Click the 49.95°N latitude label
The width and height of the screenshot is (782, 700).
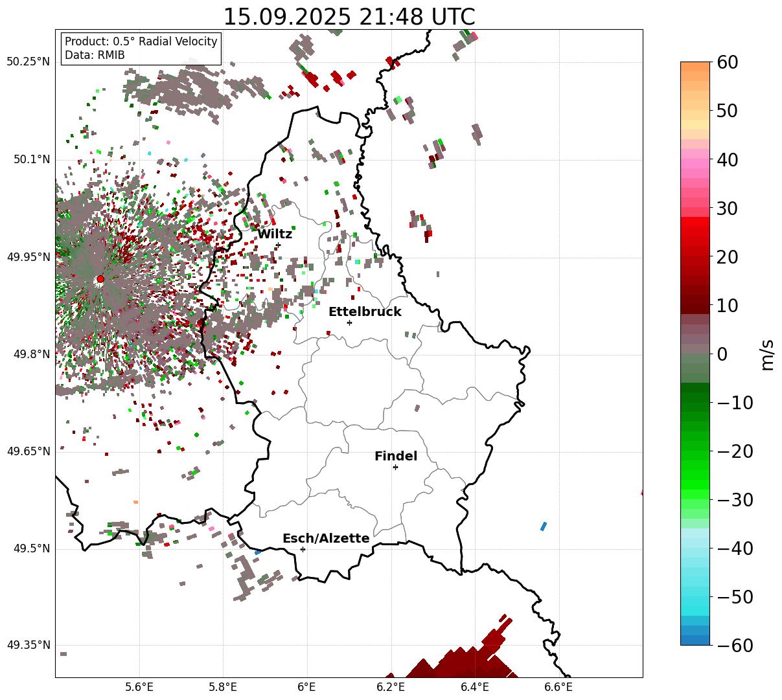pos(28,257)
